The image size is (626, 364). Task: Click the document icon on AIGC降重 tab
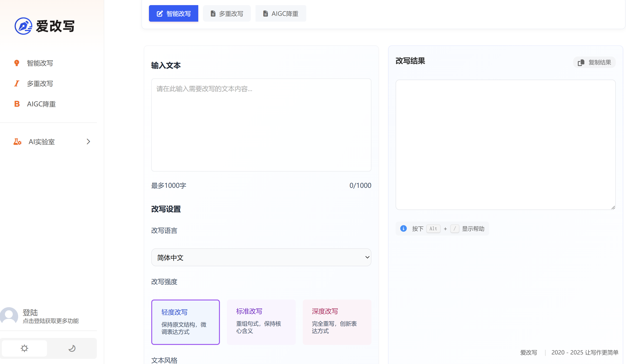pos(265,13)
